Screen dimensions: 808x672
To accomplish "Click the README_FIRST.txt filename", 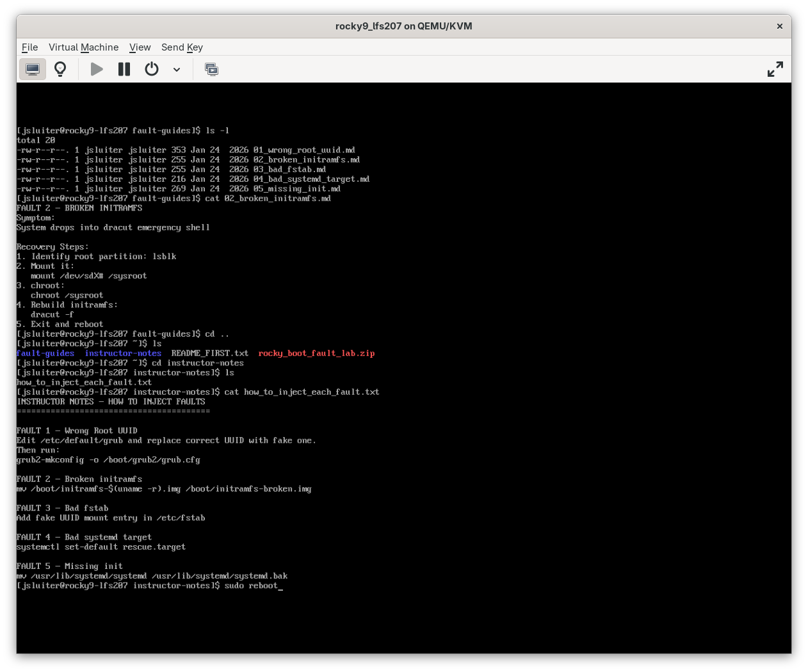I will click(210, 353).
